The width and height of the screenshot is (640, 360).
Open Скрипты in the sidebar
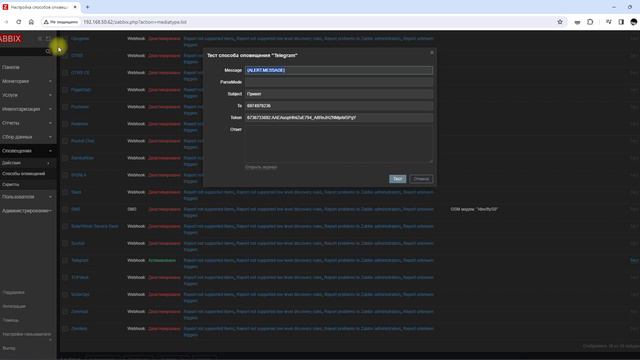coord(11,184)
